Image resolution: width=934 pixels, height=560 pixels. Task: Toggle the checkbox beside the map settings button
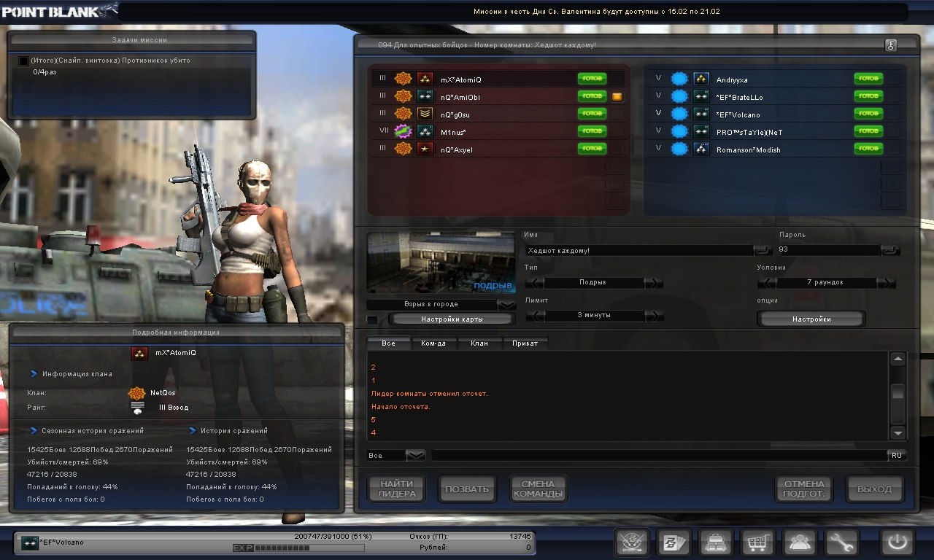click(372, 319)
